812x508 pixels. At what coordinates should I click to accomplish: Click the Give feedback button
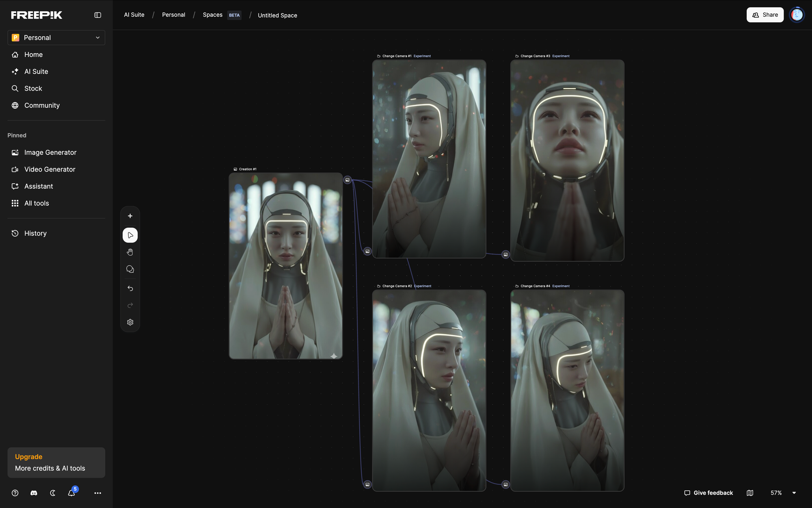(708, 493)
